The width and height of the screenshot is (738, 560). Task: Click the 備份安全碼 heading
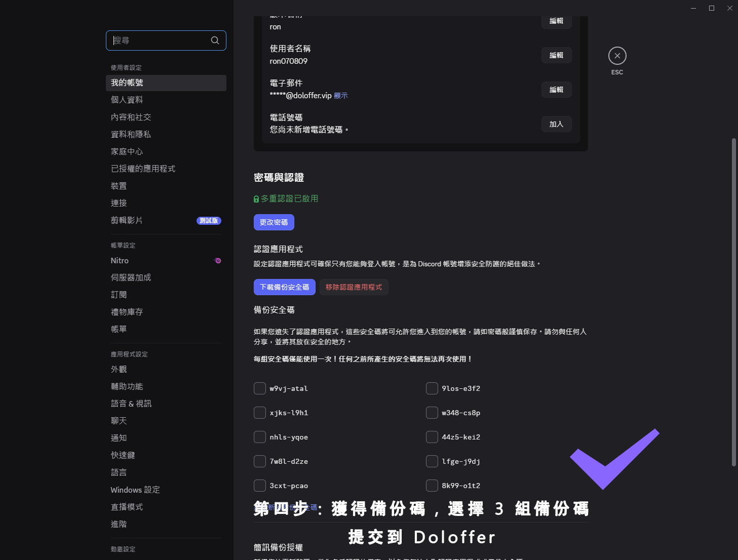click(274, 310)
